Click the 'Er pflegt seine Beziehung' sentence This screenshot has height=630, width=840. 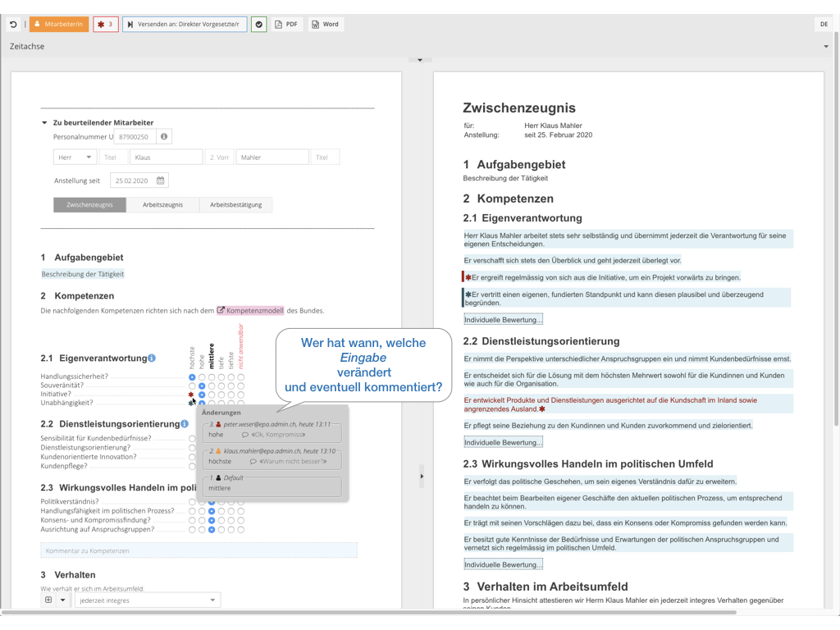point(608,426)
